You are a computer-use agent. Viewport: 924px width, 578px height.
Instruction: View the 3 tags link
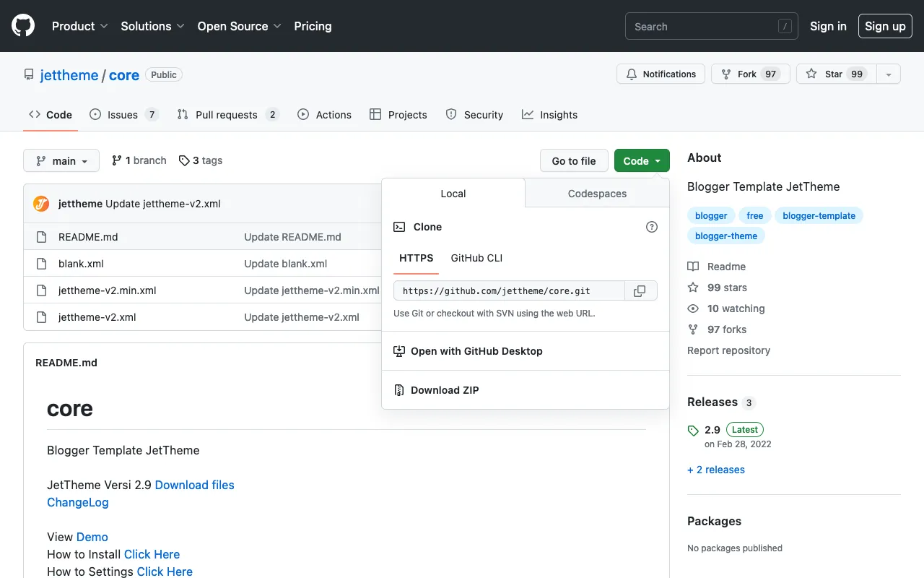point(201,160)
